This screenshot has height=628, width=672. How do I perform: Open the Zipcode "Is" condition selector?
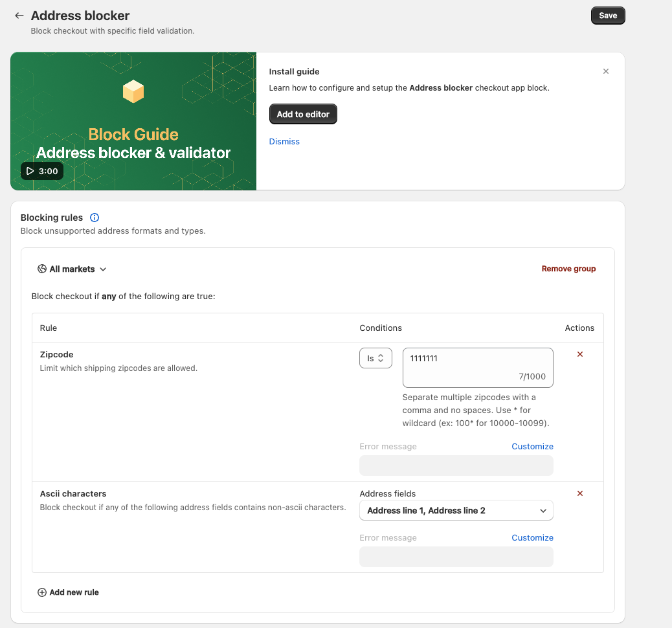pyautogui.click(x=375, y=358)
